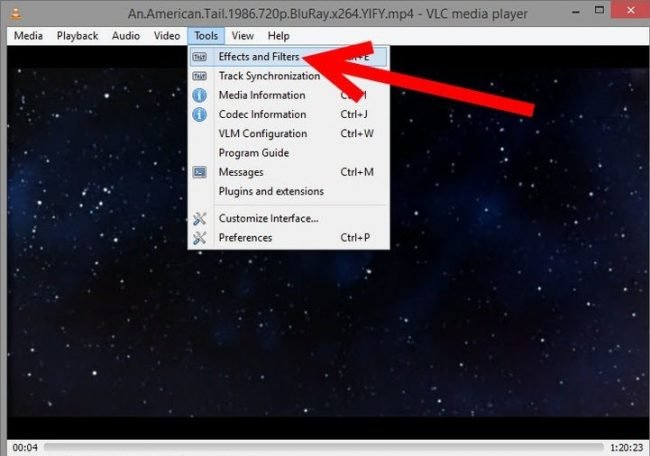Open the View menu
The width and height of the screenshot is (650, 456).
tap(242, 36)
